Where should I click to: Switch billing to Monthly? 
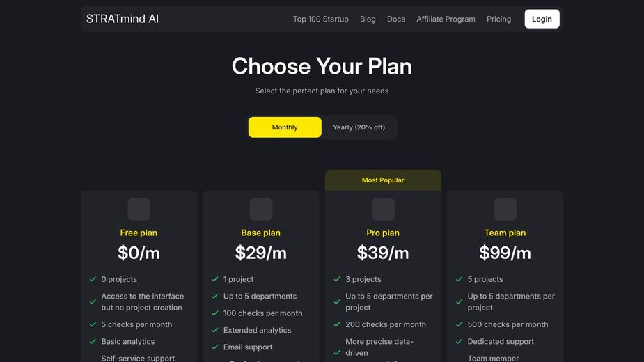[285, 127]
